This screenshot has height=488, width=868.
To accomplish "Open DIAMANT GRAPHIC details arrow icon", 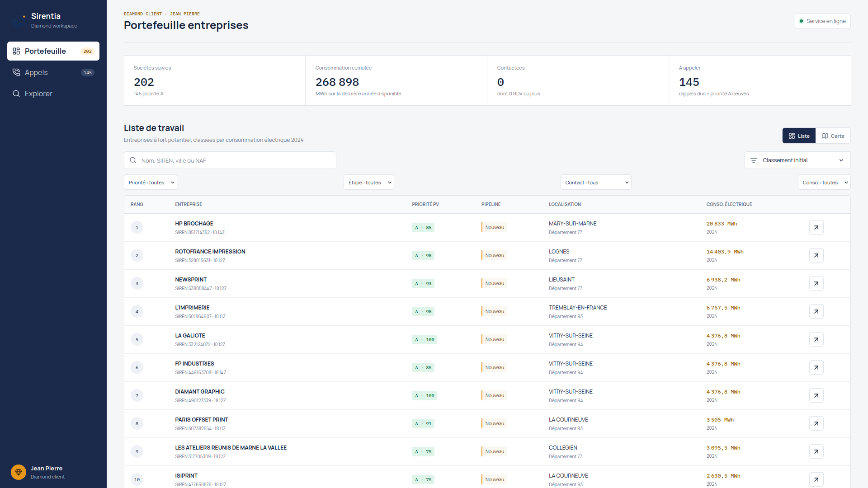I will pyautogui.click(x=816, y=395).
